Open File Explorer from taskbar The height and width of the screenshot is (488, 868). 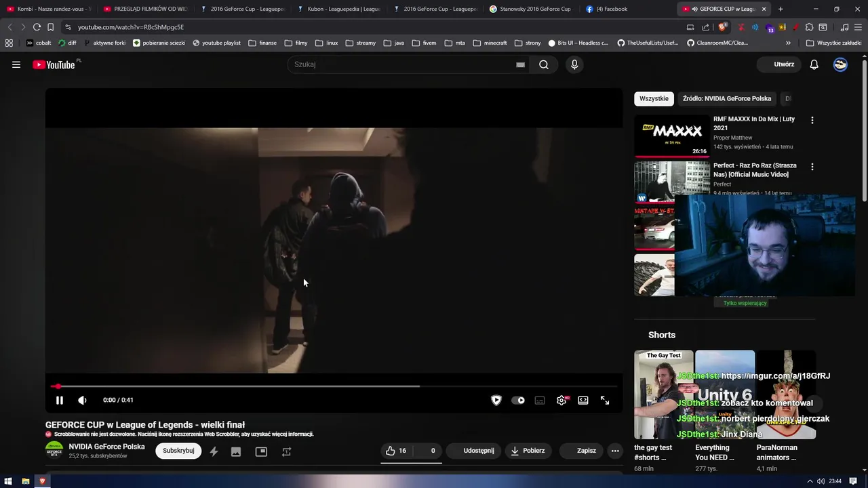26,481
